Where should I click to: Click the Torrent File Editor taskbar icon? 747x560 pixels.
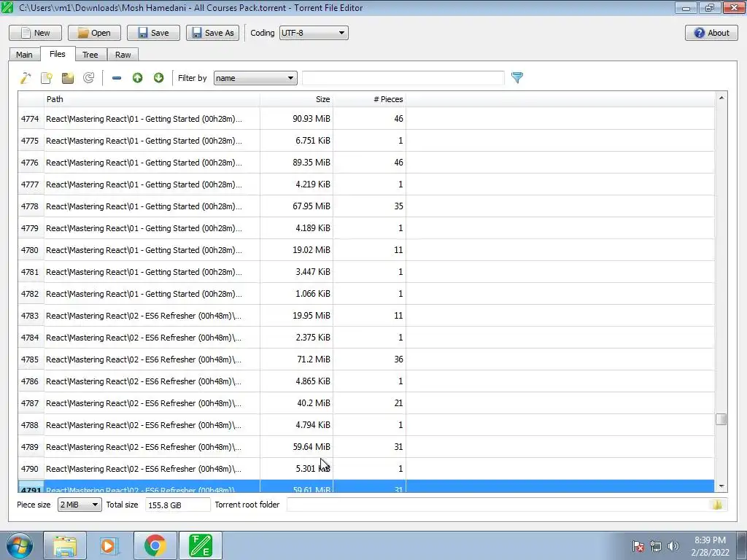tap(200, 545)
